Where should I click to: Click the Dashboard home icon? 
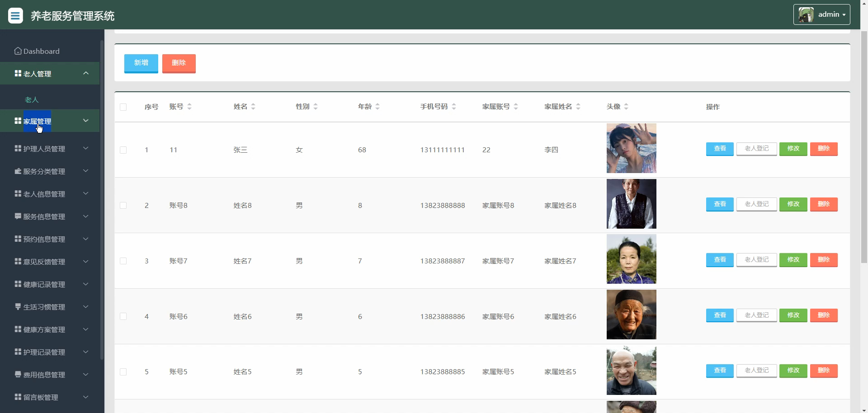click(x=18, y=51)
